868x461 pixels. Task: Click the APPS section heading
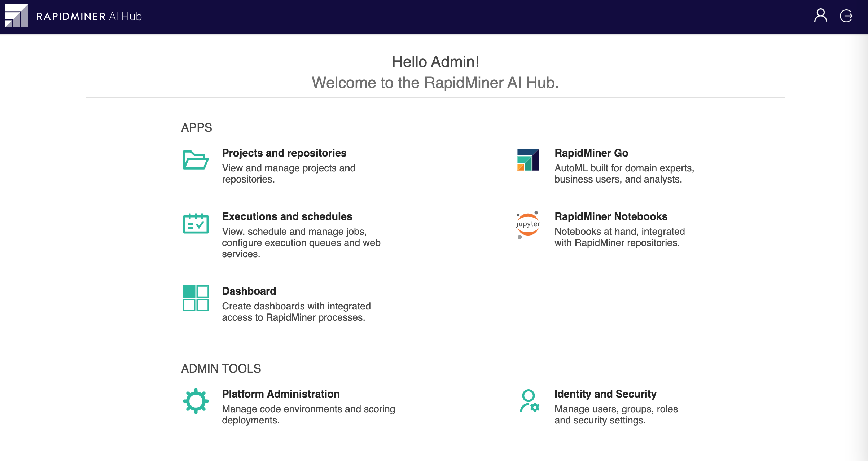(197, 128)
